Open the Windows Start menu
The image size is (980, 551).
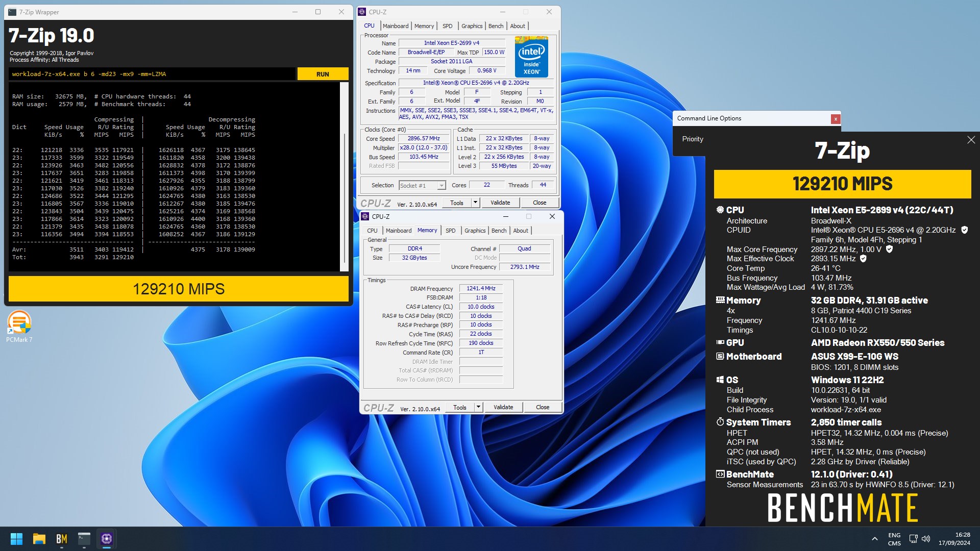16,539
